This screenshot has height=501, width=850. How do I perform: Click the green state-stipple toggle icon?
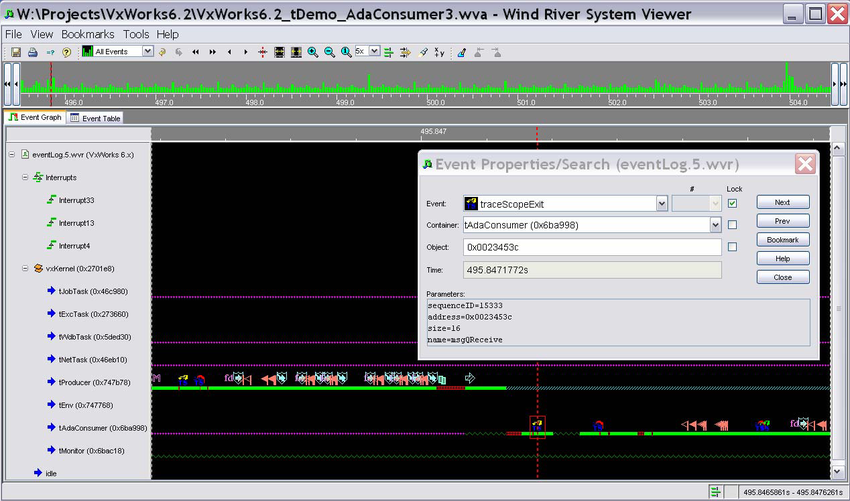point(389,52)
